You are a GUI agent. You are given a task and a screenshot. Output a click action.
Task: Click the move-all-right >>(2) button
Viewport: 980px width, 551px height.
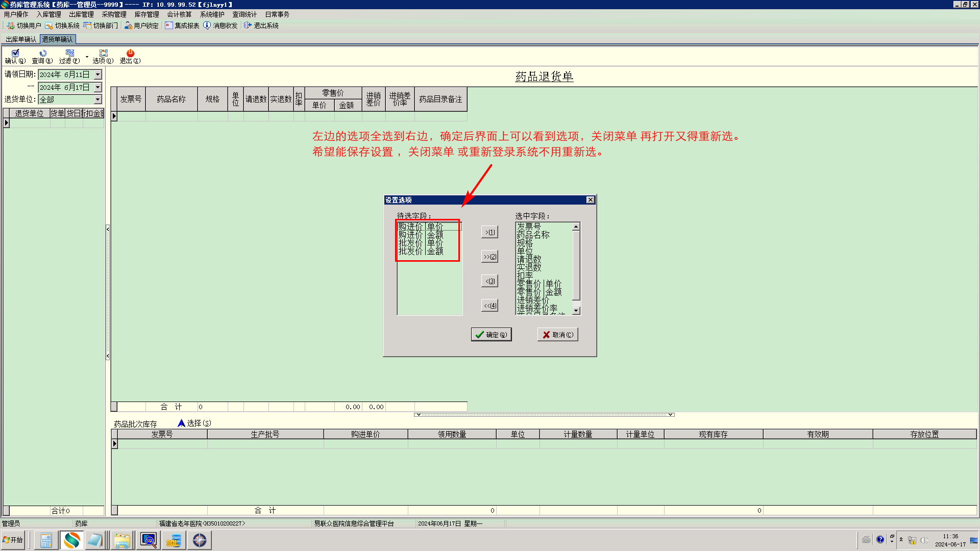coord(489,257)
